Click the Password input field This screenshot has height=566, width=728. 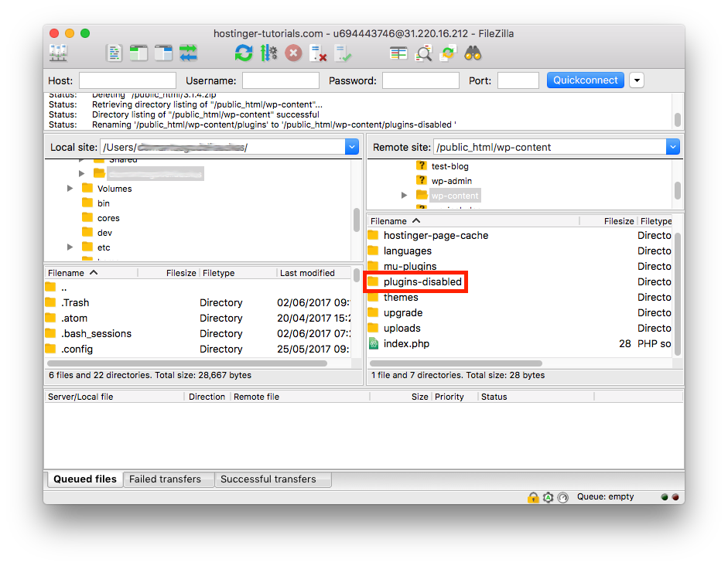[421, 80]
